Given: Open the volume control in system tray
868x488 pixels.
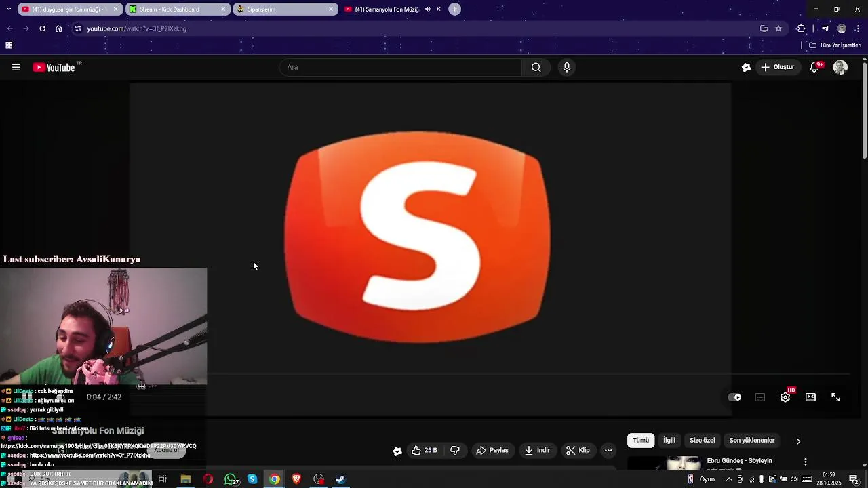Looking at the screenshot, I should [794, 479].
